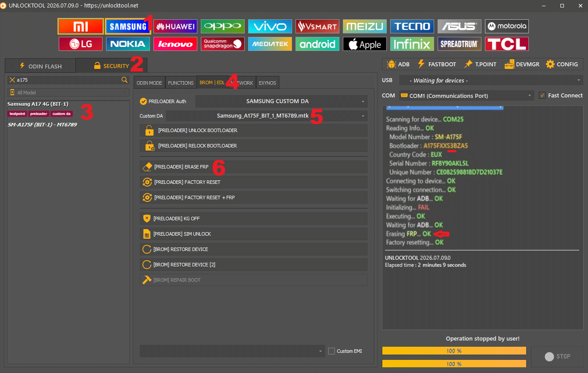Open the ODIN MODE tab
588x373 pixels.
tap(149, 82)
